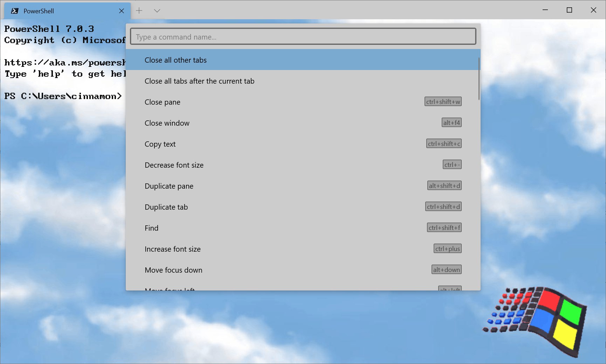Click the ctrl+plus shortcut badge
Image resolution: width=606 pixels, height=364 pixels.
click(x=448, y=248)
